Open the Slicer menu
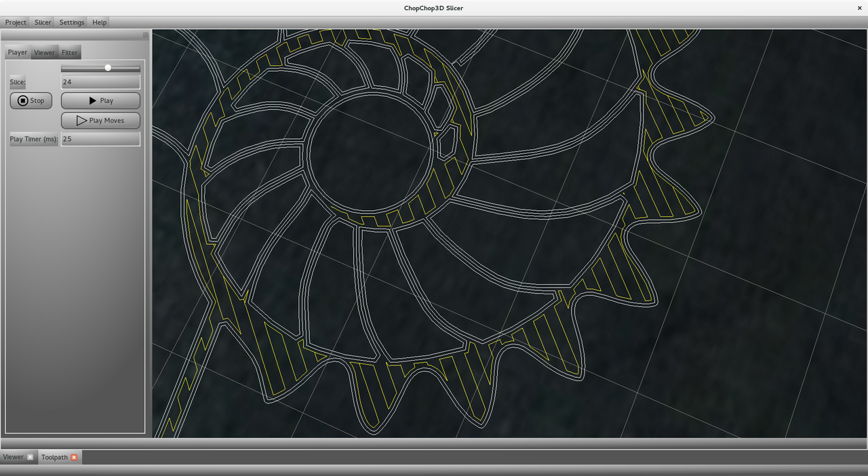Image resolution: width=868 pixels, height=476 pixels. click(x=43, y=22)
